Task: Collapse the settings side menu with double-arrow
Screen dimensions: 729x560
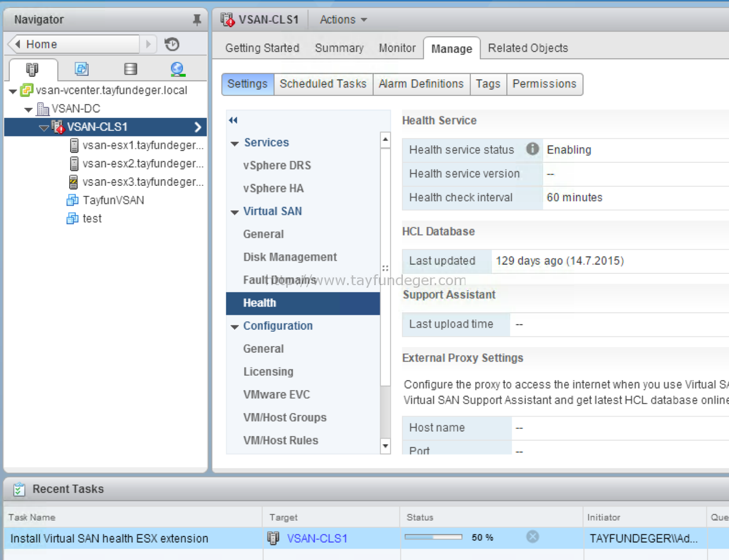Action: (233, 120)
